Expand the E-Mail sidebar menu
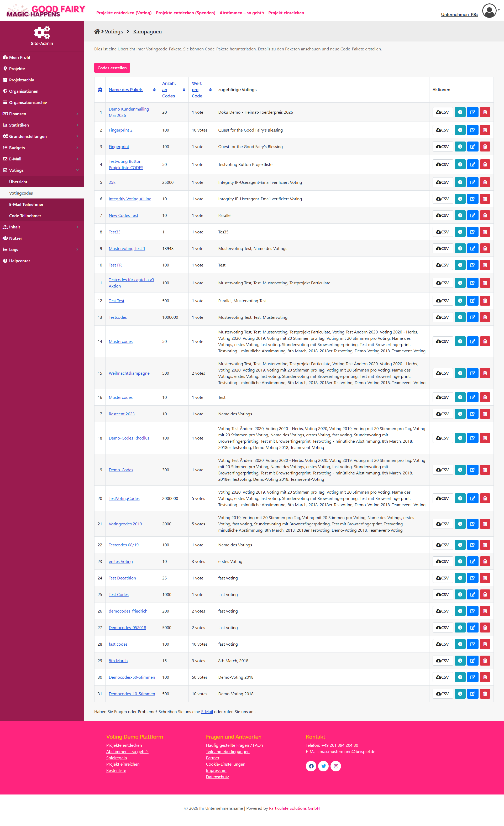The height and width of the screenshot is (826, 504). coord(42,159)
